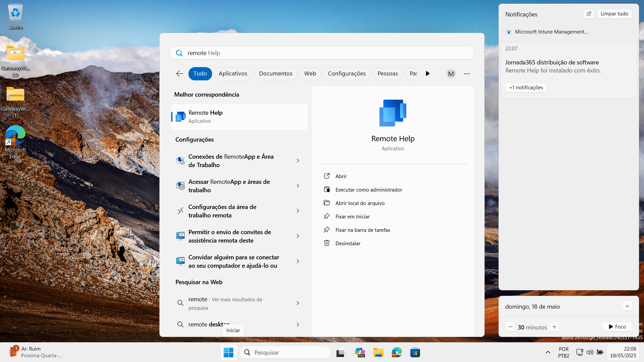Click the search text field with remote Help
Viewport: 644px width, 362px height.
tap(322, 53)
